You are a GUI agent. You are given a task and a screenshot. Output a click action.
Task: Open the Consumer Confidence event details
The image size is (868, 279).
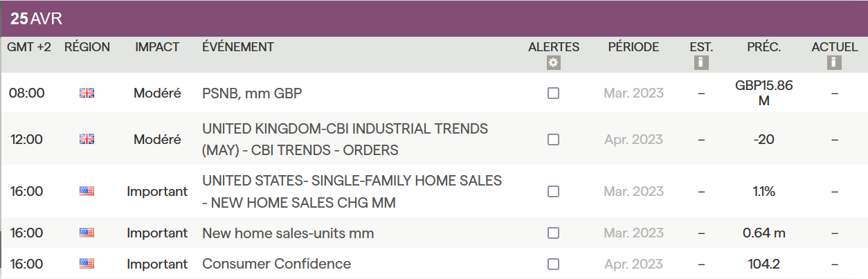coord(276,264)
